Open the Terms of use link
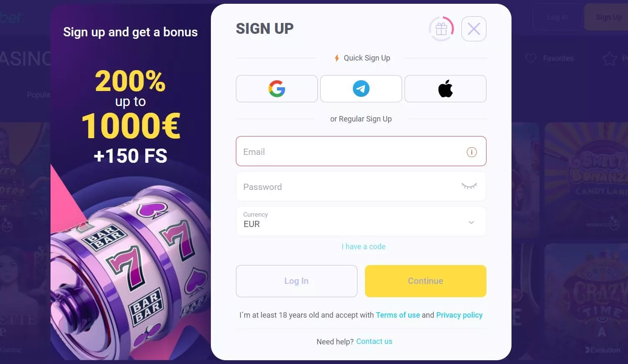This screenshot has width=628, height=364. coord(398,315)
